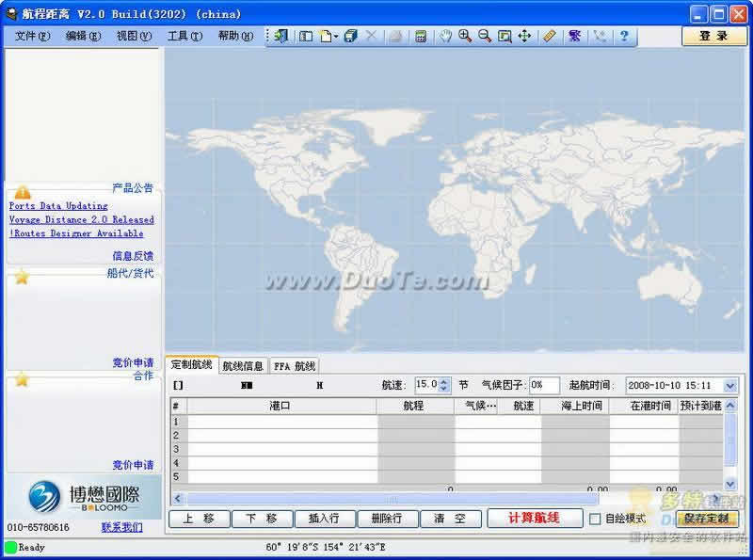
Task: Open the 工具(T) menu
Action: pyautogui.click(x=184, y=36)
